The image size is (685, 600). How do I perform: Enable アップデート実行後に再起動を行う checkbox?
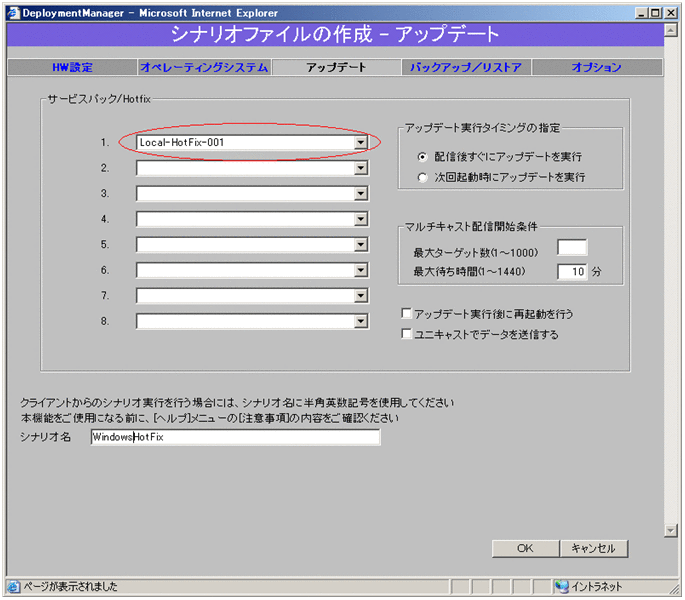406,313
